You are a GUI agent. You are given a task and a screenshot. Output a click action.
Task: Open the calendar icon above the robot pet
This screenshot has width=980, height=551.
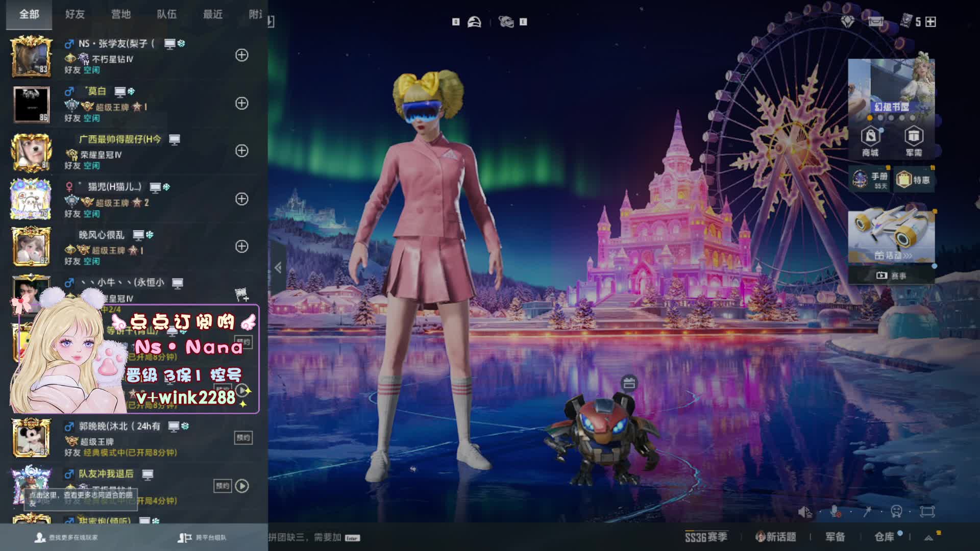[629, 383]
